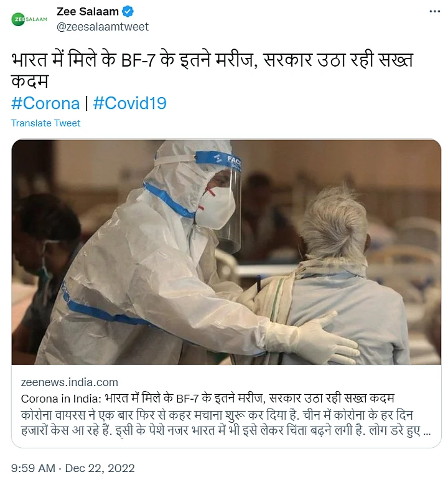Screen dimensions: 448x477
Task: Click Translate Tweet
Action: (45, 123)
